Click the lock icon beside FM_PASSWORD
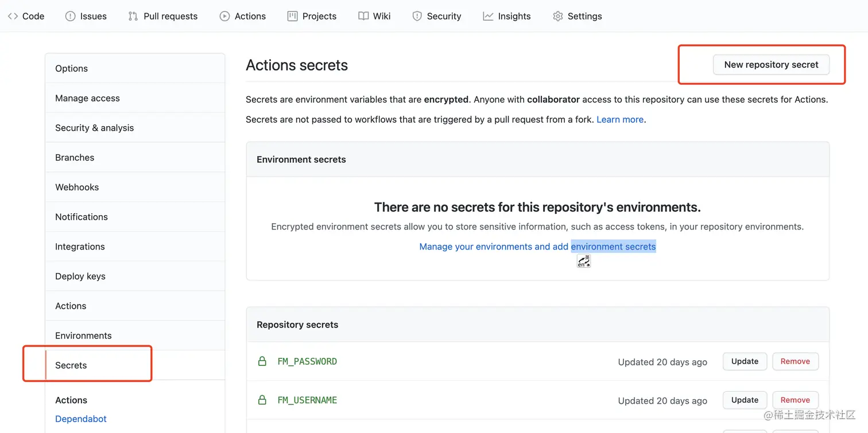Screen dimensions: 868x433 262,361
